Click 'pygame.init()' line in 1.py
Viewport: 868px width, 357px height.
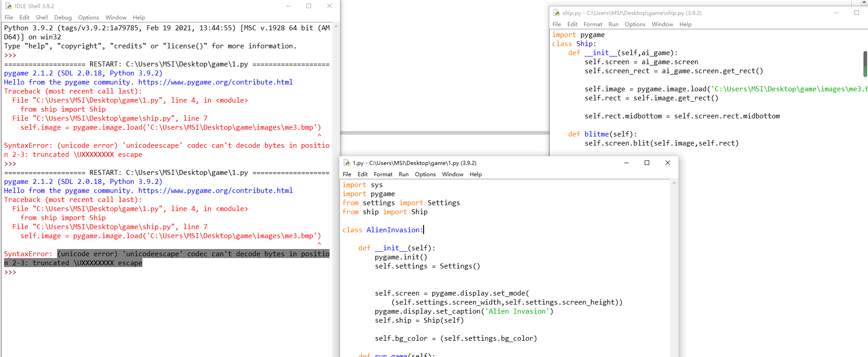coord(401,257)
